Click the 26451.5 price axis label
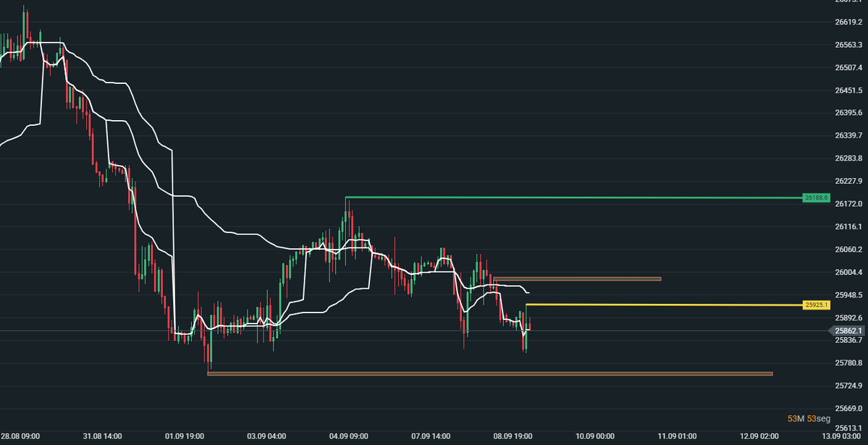 coord(848,90)
